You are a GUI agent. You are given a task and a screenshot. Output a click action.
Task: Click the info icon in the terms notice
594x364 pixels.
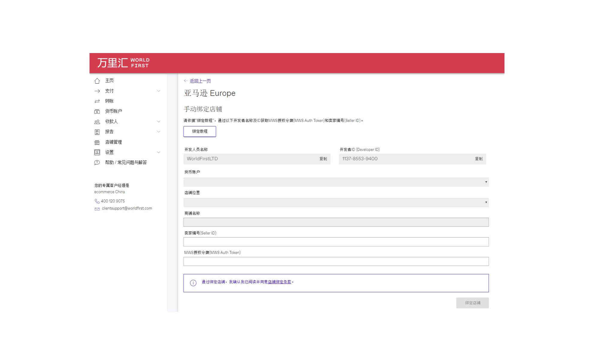point(193,283)
